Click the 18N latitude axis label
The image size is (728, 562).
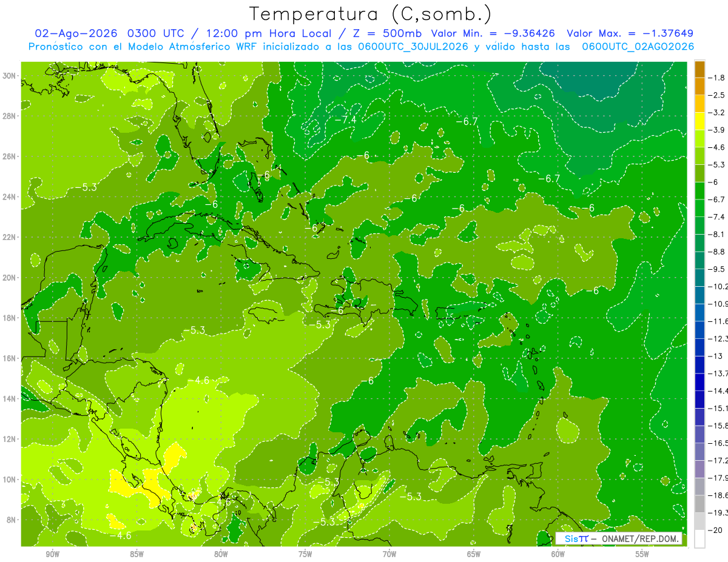coord(10,318)
